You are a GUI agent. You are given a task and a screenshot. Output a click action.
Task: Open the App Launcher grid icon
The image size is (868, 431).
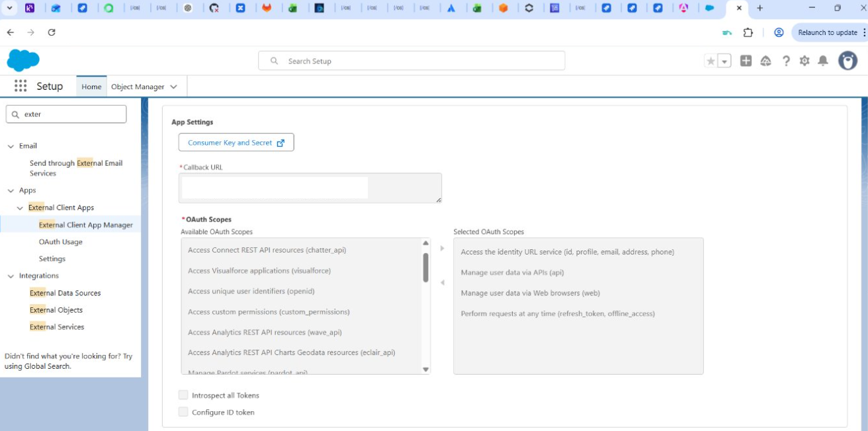[21, 86]
